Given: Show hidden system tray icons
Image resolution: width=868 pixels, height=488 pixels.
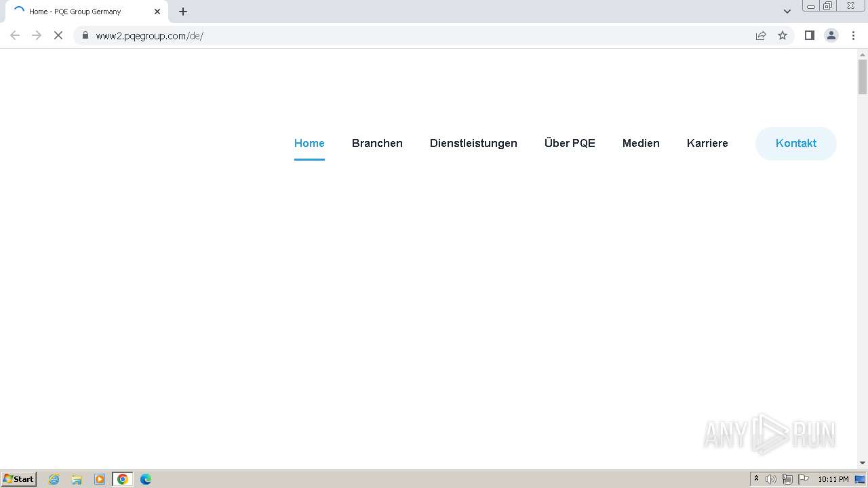Looking at the screenshot, I should click(756, 479).
